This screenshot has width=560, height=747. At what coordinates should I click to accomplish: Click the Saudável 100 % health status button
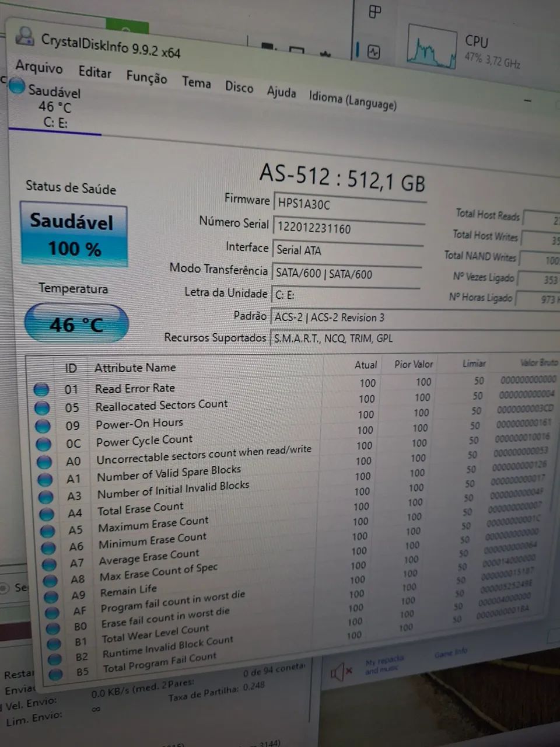[73, 235]
